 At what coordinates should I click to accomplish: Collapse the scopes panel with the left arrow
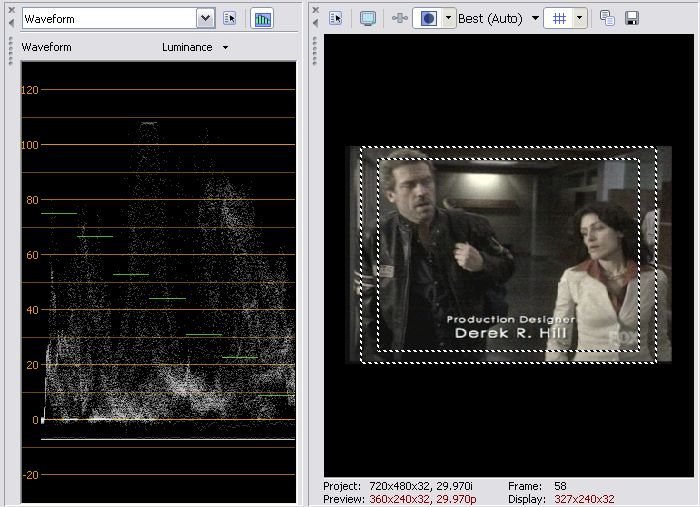12,22
